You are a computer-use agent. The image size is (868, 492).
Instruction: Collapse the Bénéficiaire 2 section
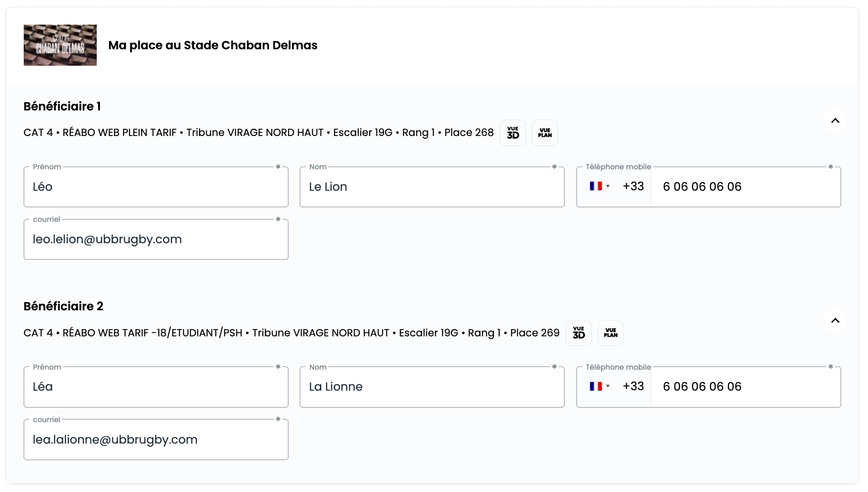(x=835, y=320)
